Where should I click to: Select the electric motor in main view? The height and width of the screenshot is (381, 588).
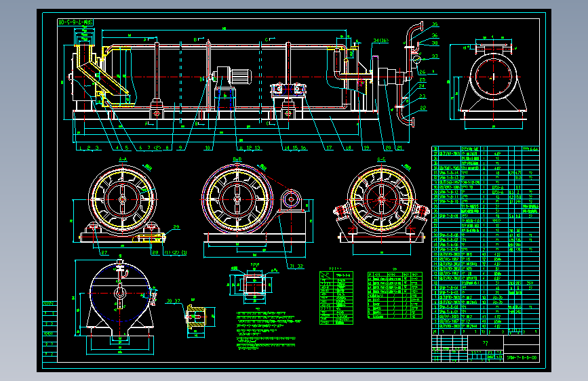pyautogui.click(x=240, y=77)
